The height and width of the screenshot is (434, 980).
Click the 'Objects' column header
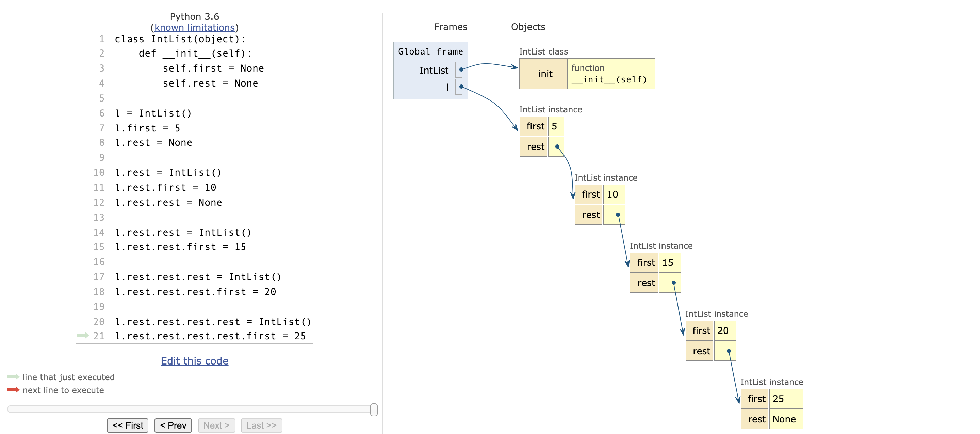point(528,27)
